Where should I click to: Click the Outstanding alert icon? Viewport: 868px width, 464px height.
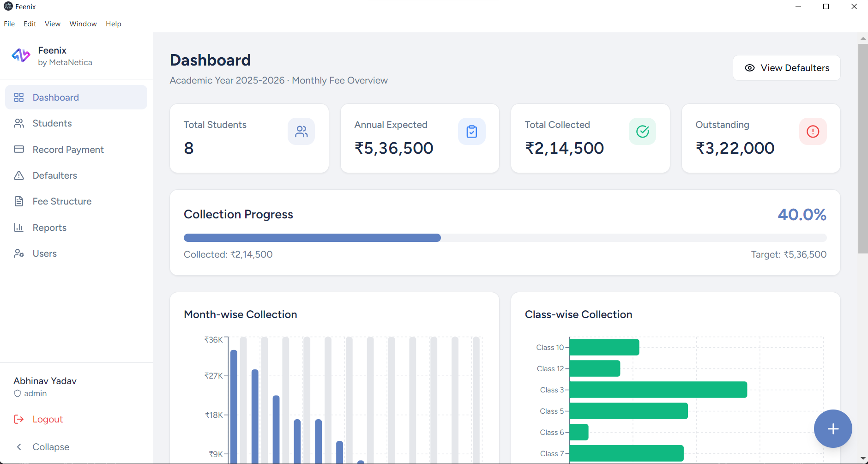pos(813,132)
